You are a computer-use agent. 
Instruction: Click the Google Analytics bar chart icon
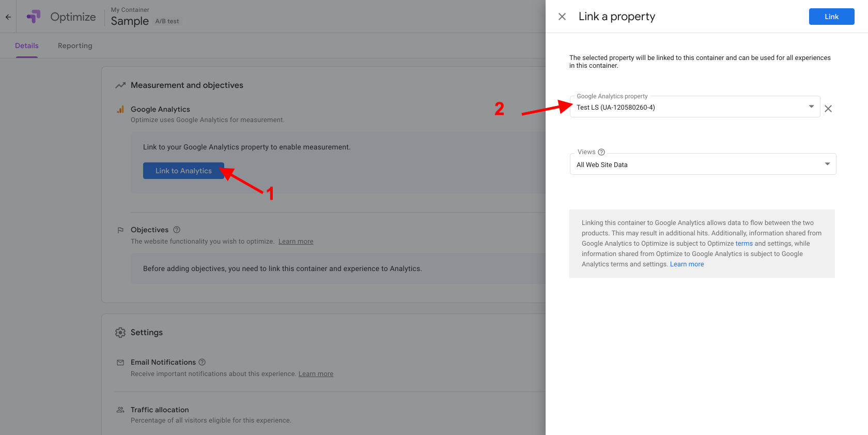pyautogui.click(x=120, y=109)
